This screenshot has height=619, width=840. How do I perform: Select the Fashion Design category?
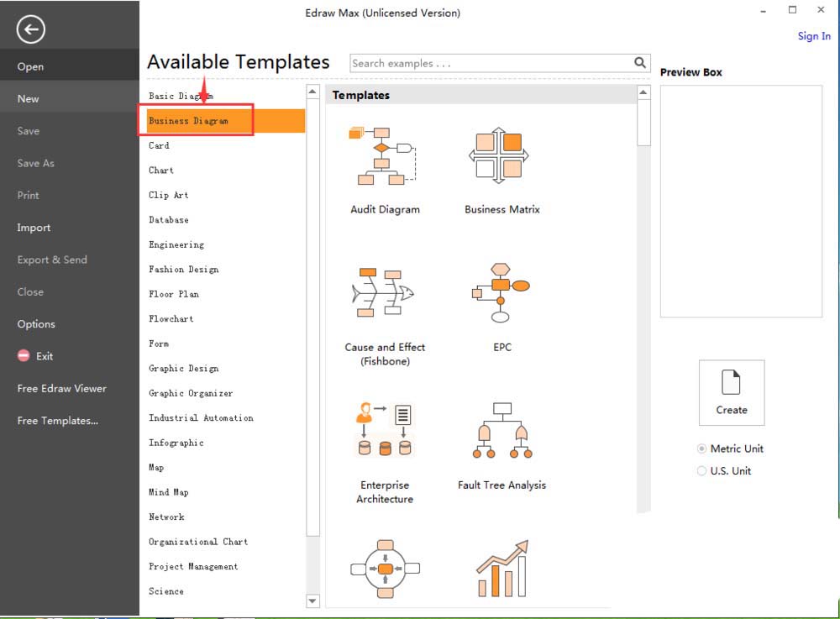tap(184, 269)
